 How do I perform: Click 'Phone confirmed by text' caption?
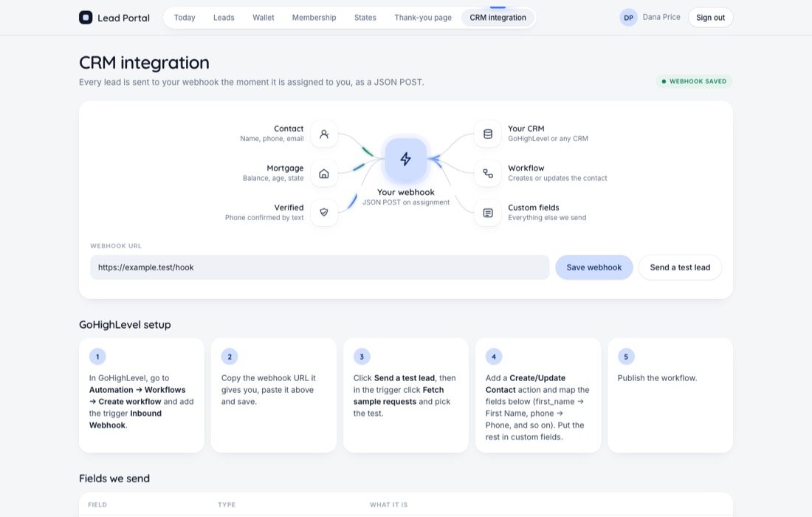(x=264, y=218)
